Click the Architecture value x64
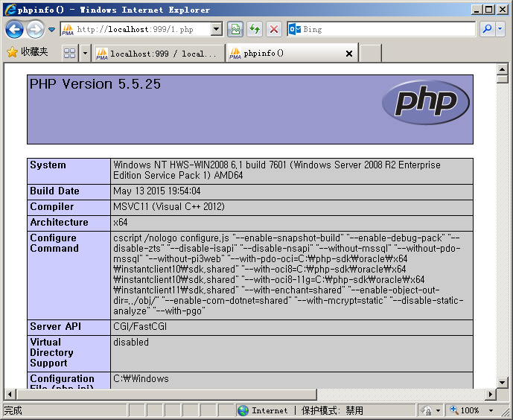513x420 pixels. (x=121, y=223)
